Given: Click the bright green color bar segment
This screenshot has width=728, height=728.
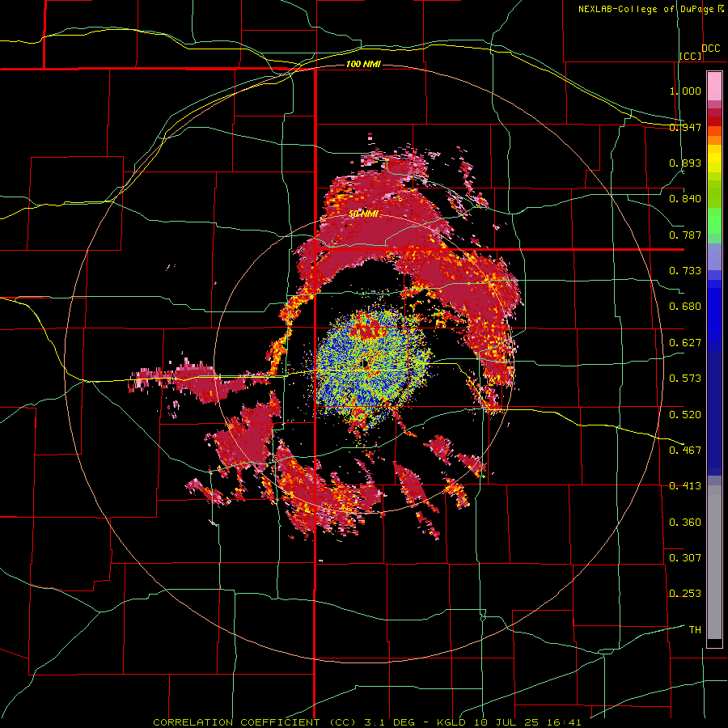Looking at the screenshot, I should pyautogui.click(x=714, y=221).
